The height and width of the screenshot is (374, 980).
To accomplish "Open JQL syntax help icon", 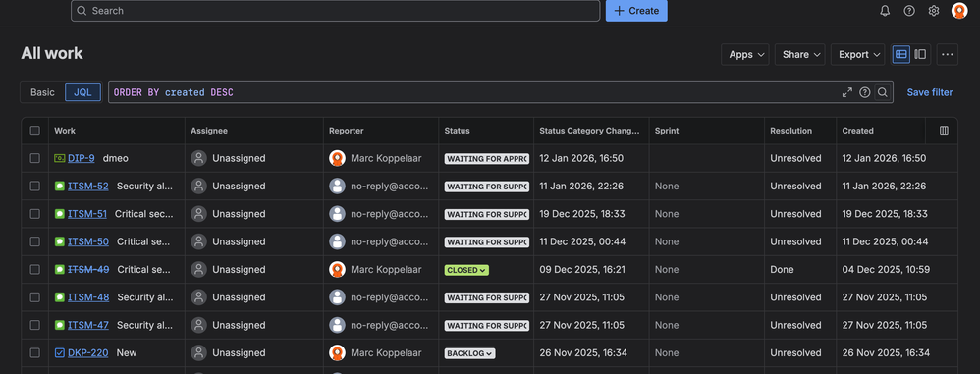I will 865,92.
